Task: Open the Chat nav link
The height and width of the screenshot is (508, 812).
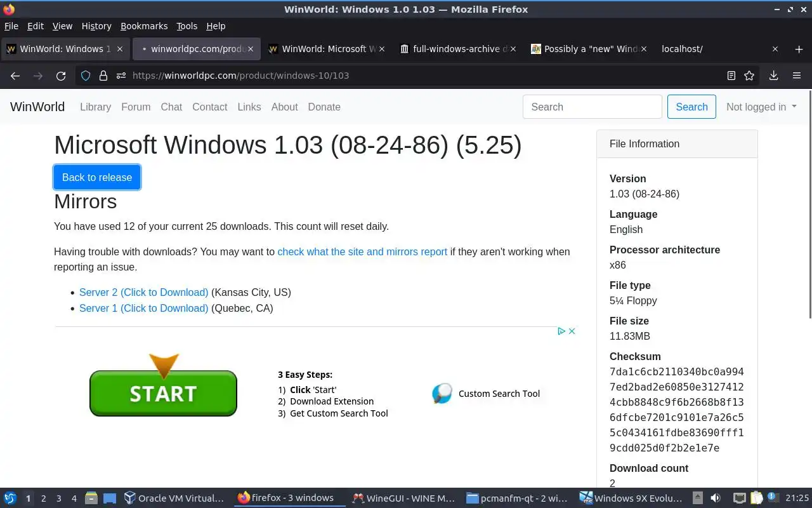Action: click(x=171, y=107)
